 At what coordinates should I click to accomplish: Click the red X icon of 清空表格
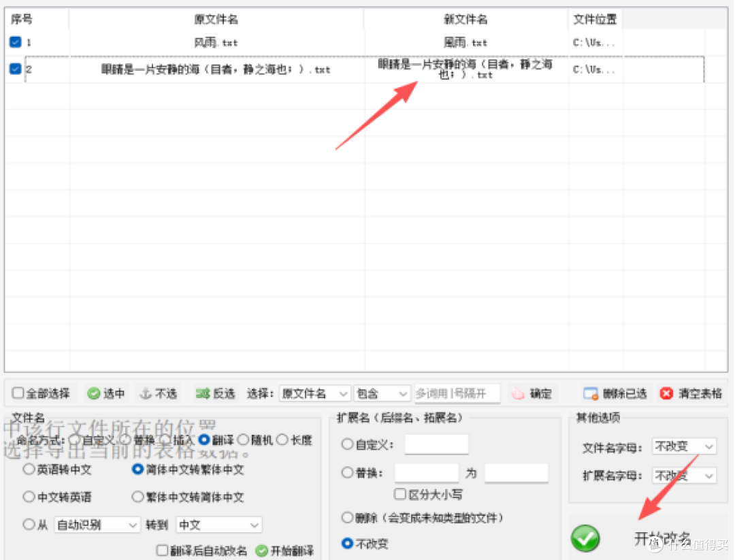(x=666, y=394)
